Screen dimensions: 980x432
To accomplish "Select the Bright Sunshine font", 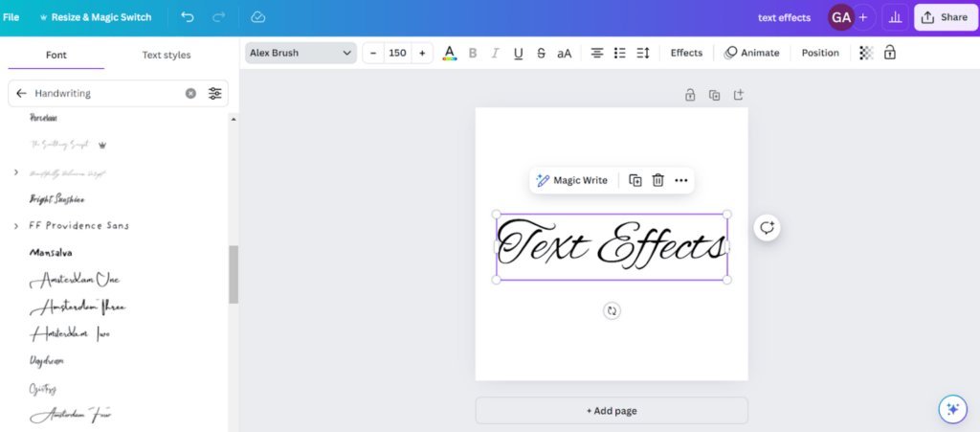I will 56,199.
